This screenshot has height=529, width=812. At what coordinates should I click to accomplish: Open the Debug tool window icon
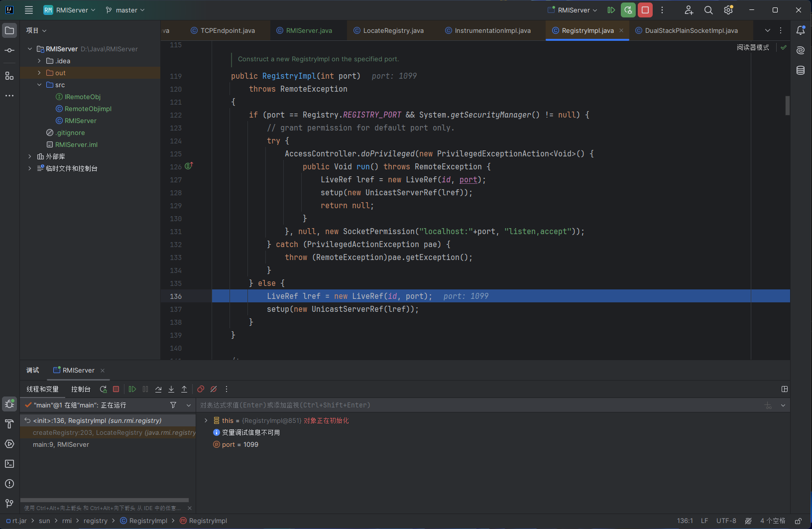tap(9, 404)
